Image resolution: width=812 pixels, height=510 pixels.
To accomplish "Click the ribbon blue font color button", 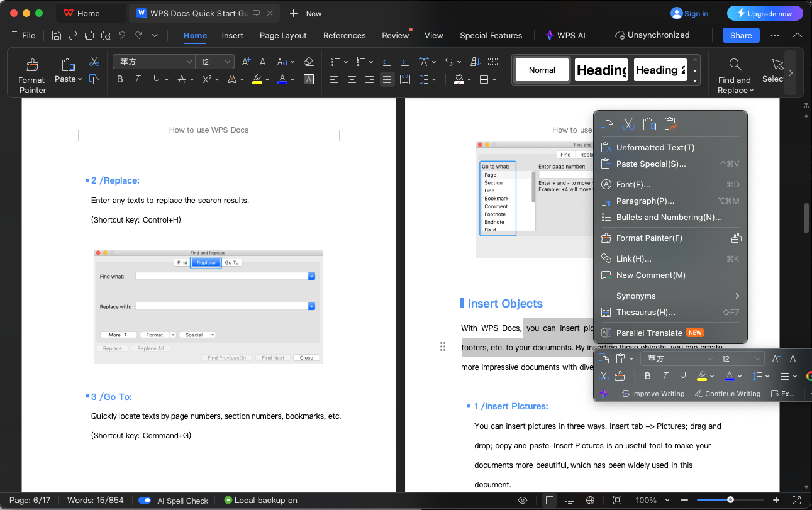I will [282, 79].
